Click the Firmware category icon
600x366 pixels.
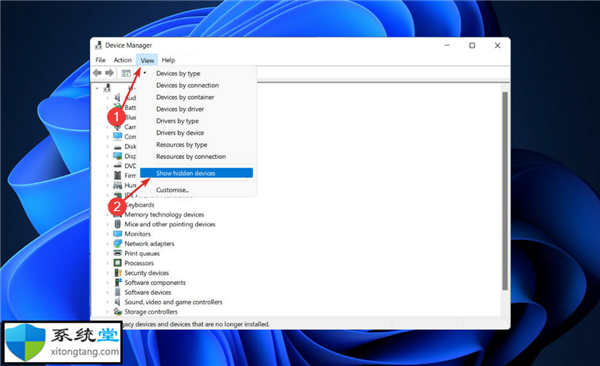[117, 175]
